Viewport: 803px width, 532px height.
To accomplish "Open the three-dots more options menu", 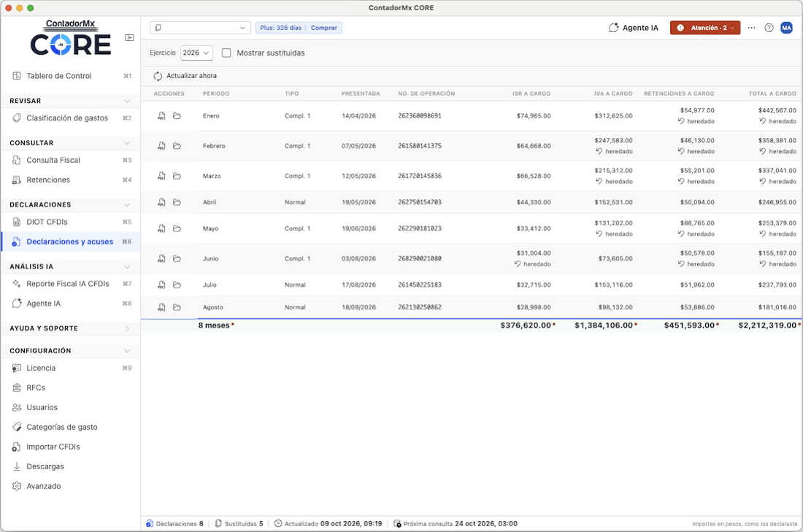I will (x=751, y=28).
